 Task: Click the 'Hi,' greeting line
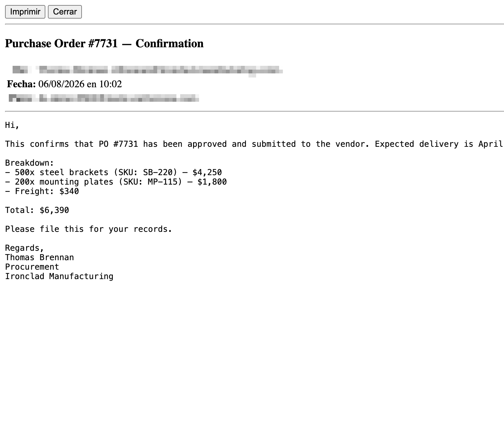coord(12,125)
